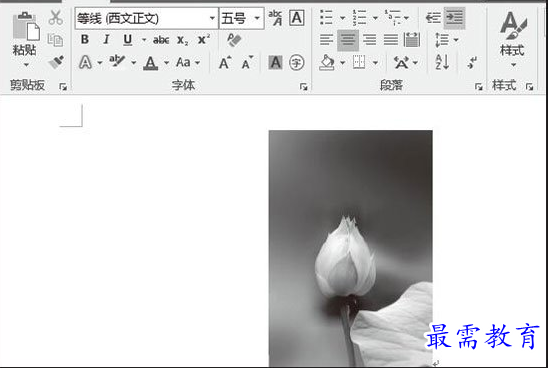Apply font color to text
Viewport: 548px width, 368px height.
(x=151, y=63)
